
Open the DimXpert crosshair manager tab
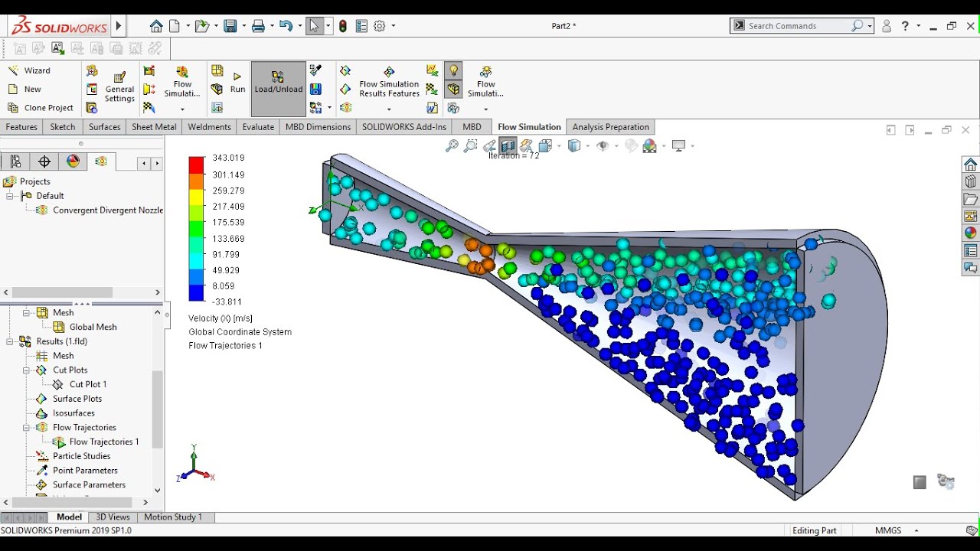point(44,161)
